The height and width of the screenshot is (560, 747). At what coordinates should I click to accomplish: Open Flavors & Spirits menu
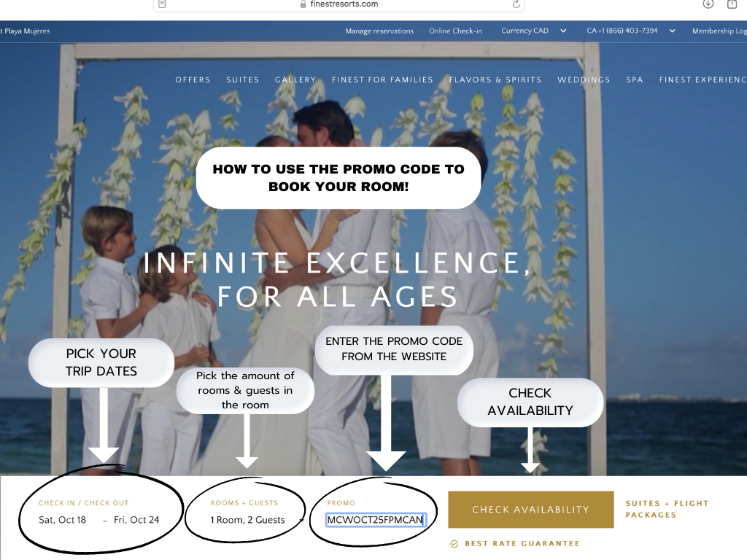pos(495,79)
